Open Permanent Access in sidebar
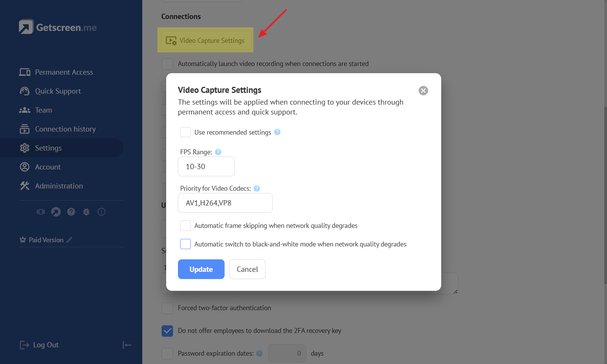The width and height of the screenshot is (607, 364). point(64,72)
